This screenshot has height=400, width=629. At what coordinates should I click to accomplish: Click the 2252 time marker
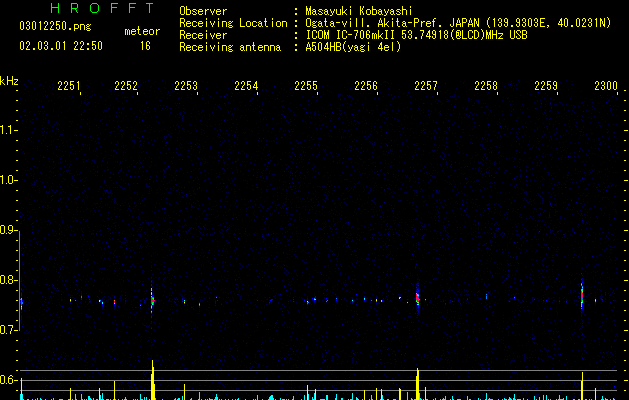[126, 86]
